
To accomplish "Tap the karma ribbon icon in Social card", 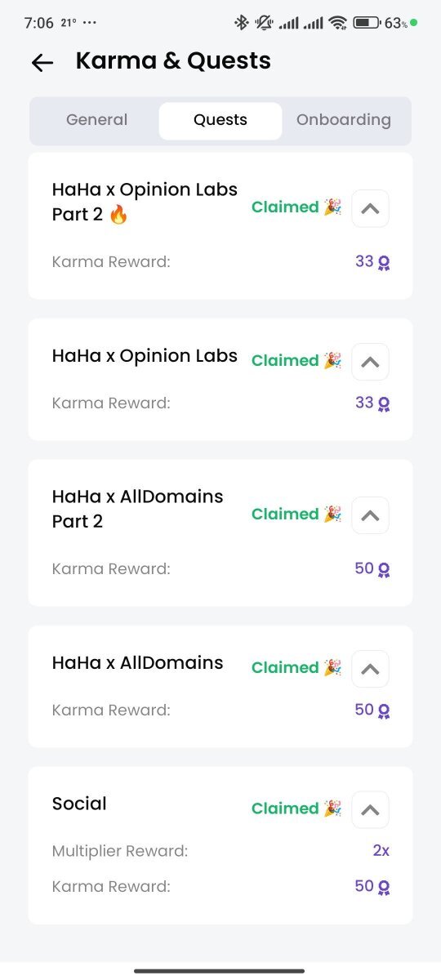I will pyautogui.click(x=384, y=887).
